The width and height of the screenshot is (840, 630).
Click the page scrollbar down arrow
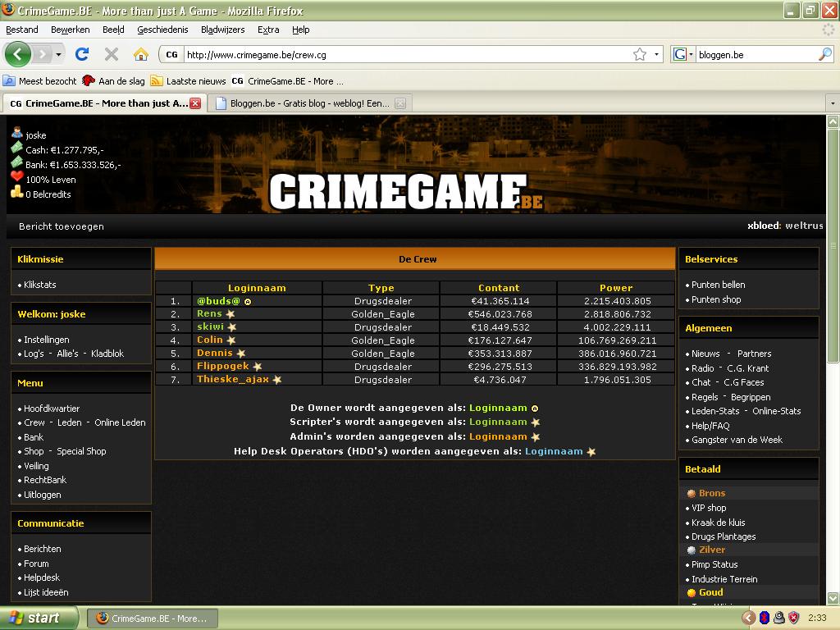tap(833, 598)
